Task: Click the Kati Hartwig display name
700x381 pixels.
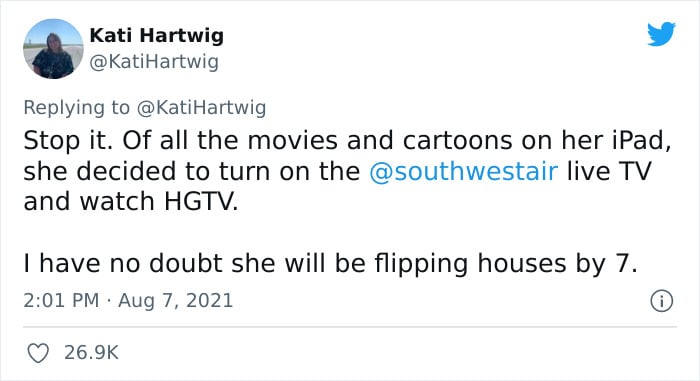Action: [x=156, y=35]
